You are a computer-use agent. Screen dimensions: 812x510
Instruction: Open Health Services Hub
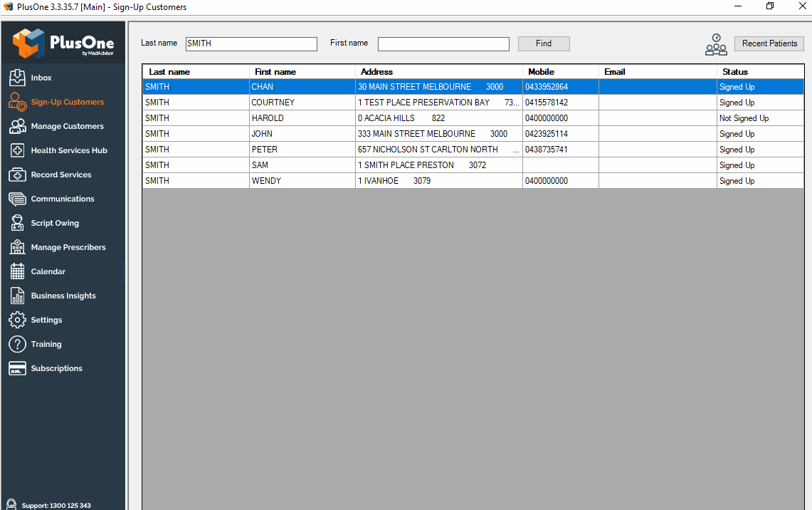point(69,150)
